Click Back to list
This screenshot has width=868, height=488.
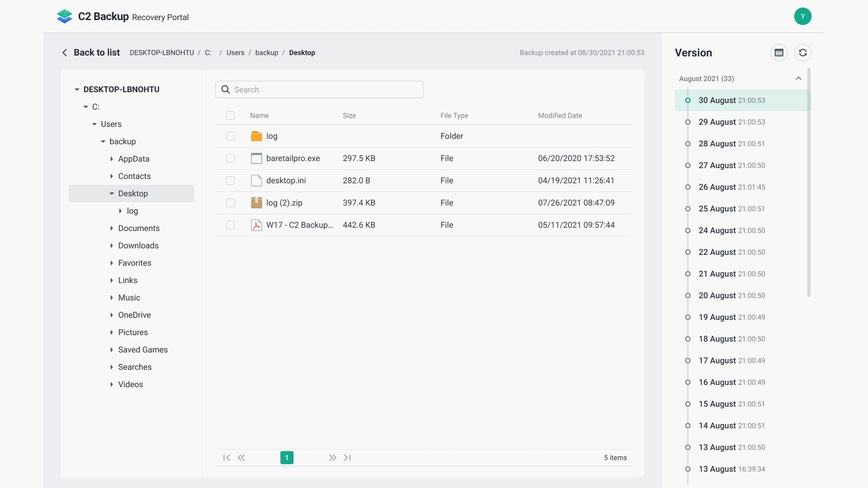(91, 53)
